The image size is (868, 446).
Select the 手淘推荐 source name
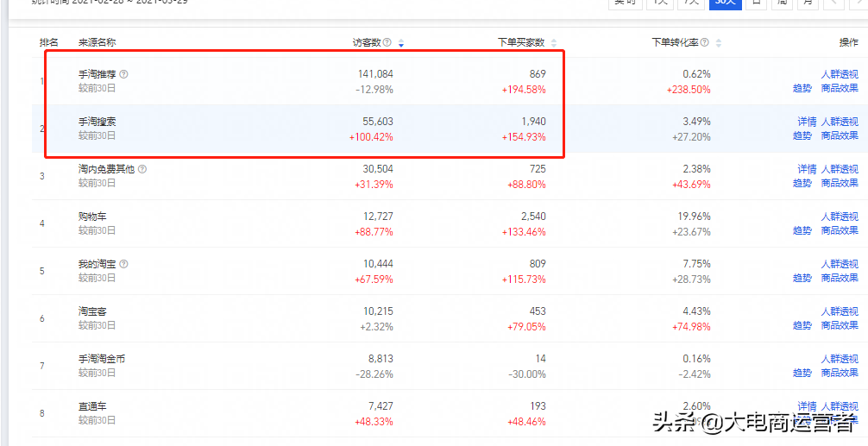click(97, 74)
